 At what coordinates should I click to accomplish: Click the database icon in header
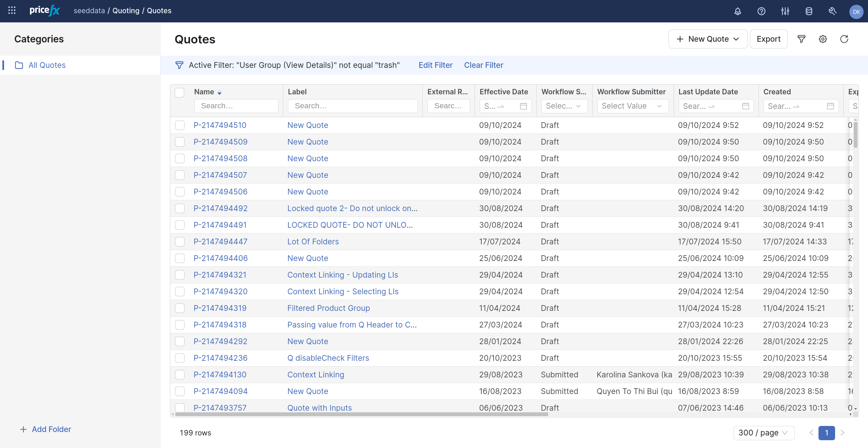(x=809, y=11)
